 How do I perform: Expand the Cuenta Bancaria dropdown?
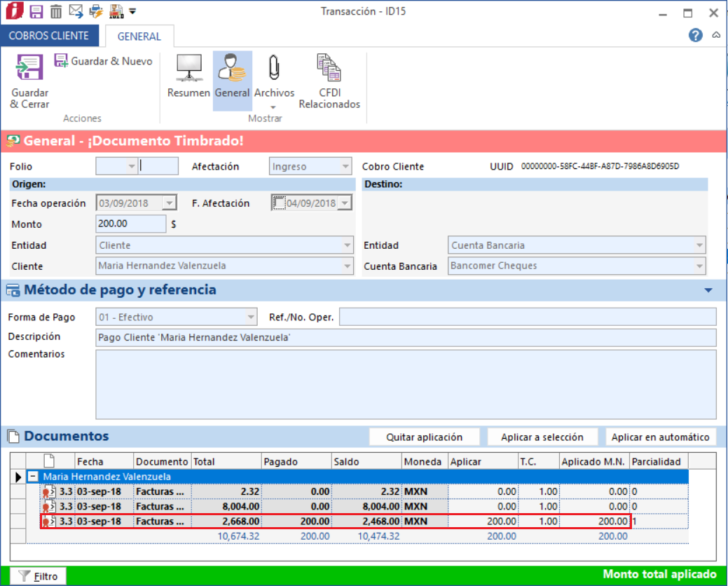pyautogui.click(x=699, y=266)
